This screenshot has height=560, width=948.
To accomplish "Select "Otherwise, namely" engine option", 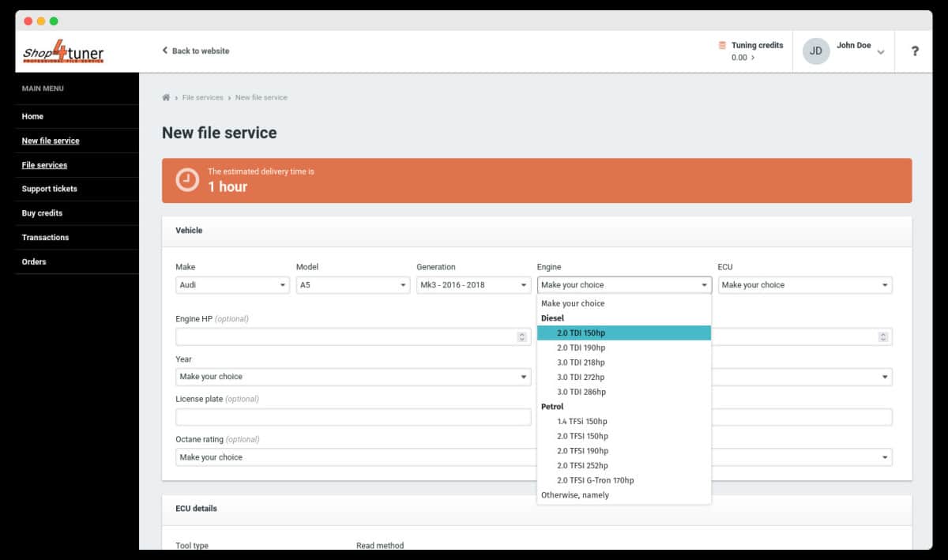I will click(x=575, y=495).
